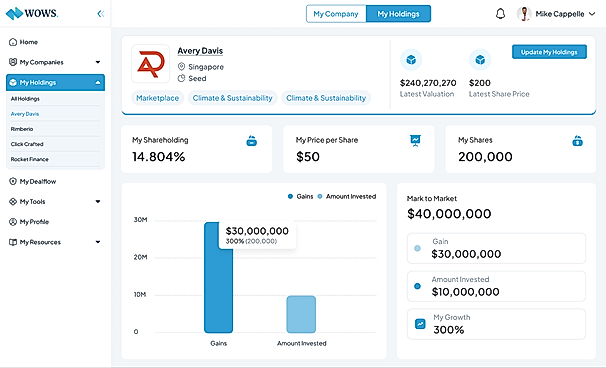
Task: Click the My Companies shield icon
Action: click(x=13, y=62)
